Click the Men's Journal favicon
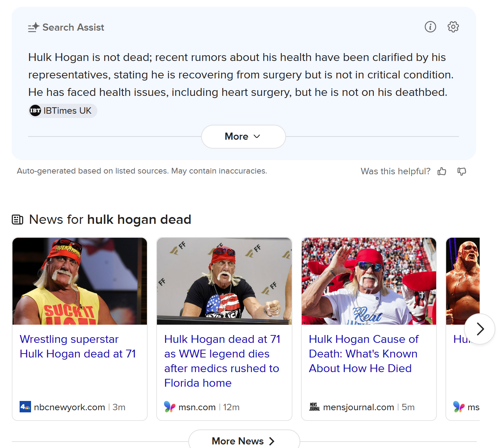 click(x=315, y=407)
